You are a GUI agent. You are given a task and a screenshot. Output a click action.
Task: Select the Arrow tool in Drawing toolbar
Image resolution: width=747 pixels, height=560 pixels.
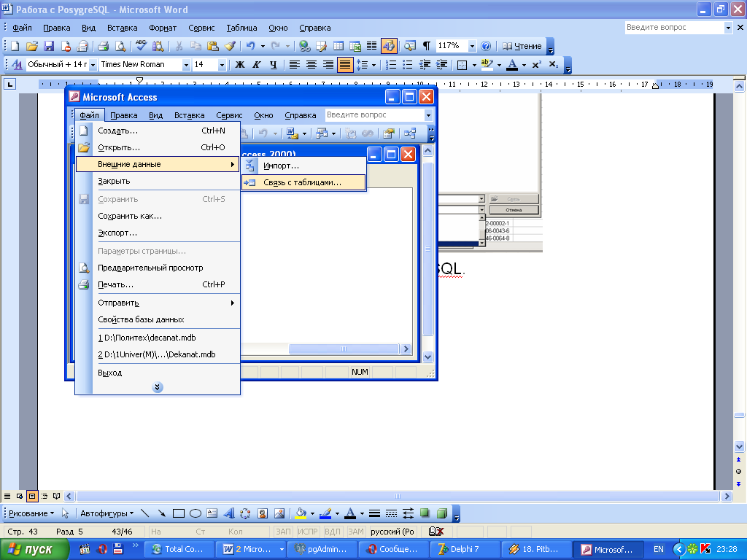click(161, 513)
